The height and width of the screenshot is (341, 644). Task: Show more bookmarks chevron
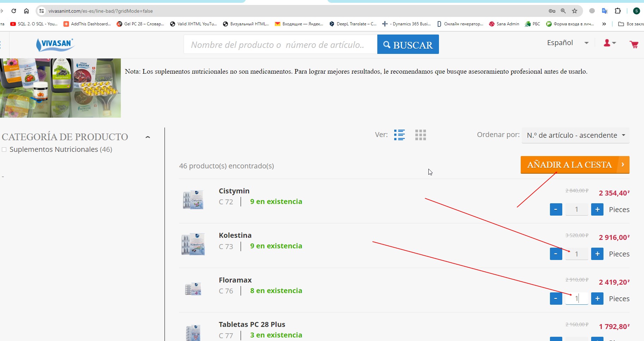pos(604,24)
